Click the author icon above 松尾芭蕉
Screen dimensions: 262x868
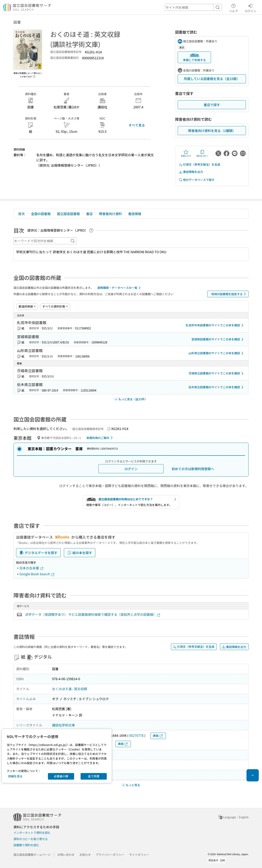(67, 100)
